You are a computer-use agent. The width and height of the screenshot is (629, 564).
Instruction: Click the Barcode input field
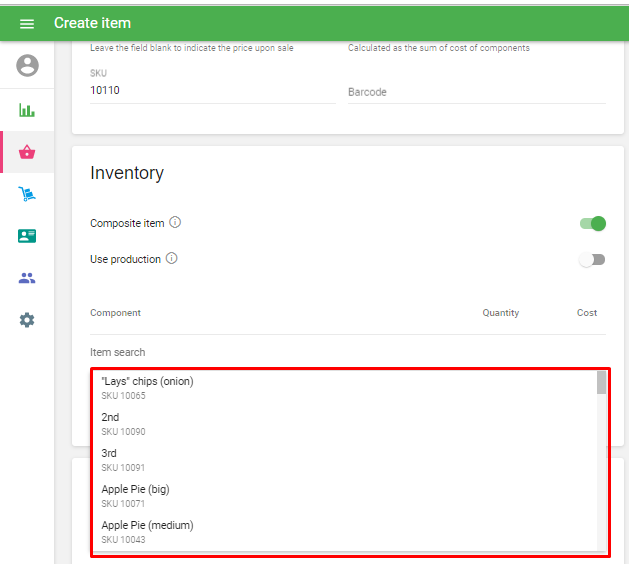tap(476, 92)
